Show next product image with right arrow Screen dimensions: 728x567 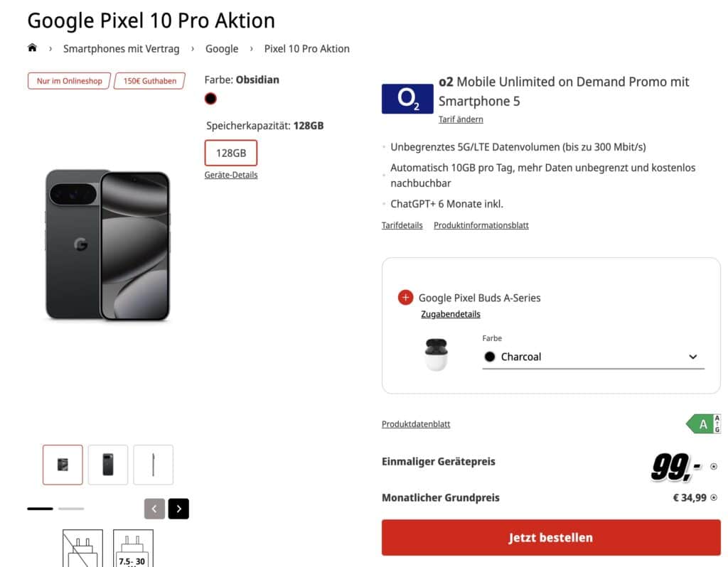[x=178, y=509]
